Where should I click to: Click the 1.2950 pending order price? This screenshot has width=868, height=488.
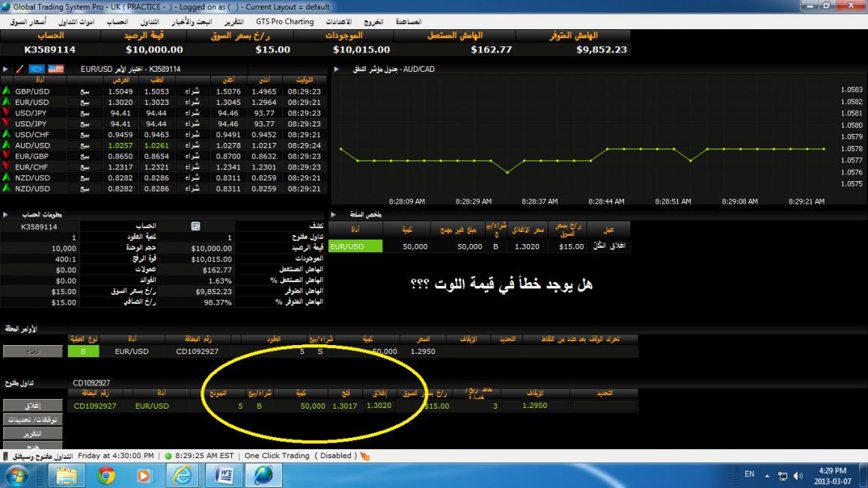tap(423, 351)
